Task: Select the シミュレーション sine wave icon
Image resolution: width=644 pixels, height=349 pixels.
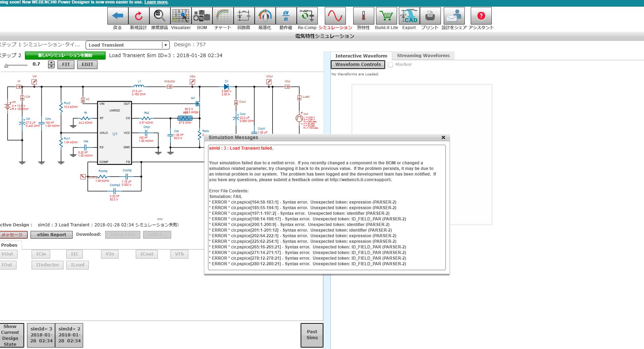Action: (335, 16)
